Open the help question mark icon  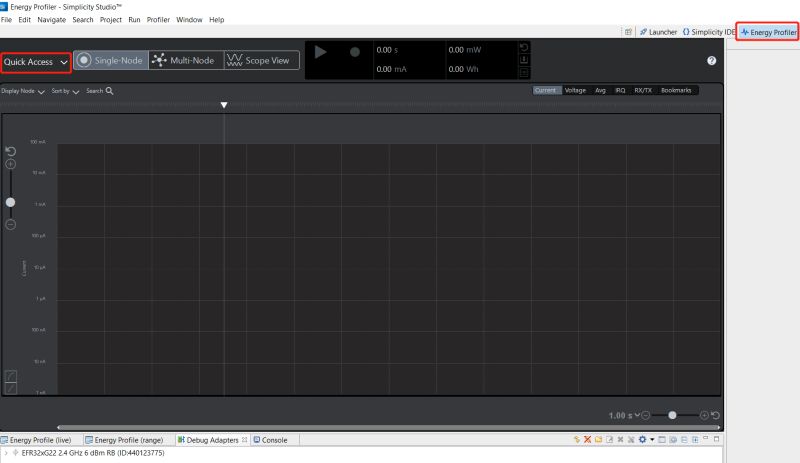tap(712, 61)
